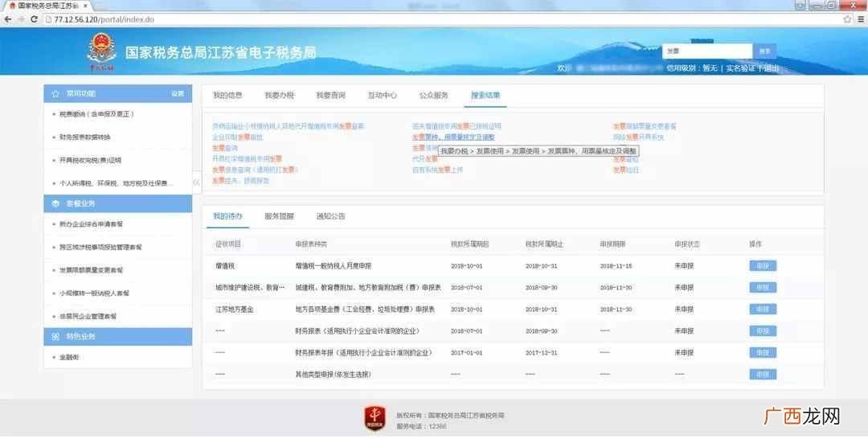
Task: Click the 申报状态 column header
Action: 687,244
